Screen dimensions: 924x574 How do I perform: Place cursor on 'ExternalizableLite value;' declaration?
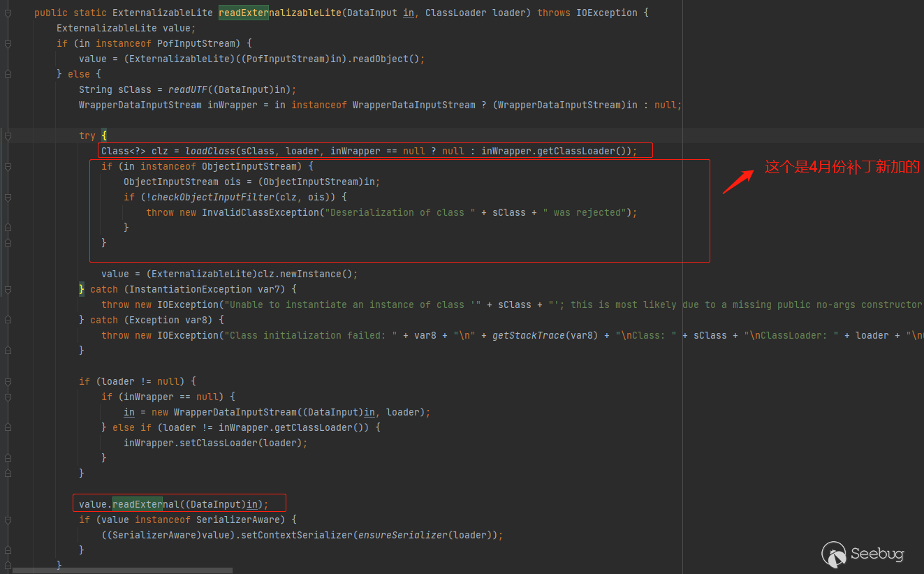[x=126, y=28]
